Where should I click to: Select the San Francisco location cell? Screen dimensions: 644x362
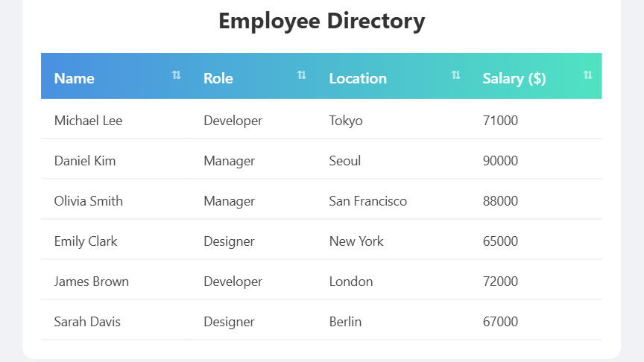tap(368, 201)
